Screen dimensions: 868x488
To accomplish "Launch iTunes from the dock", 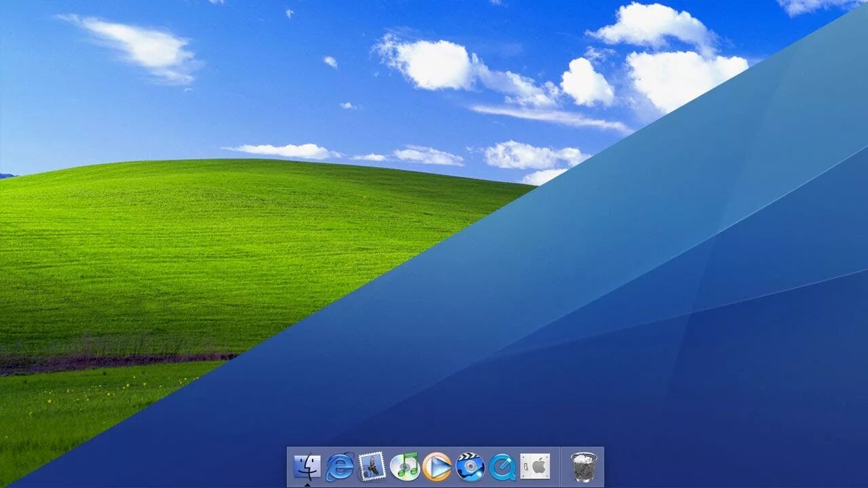I will pos(405,466).
